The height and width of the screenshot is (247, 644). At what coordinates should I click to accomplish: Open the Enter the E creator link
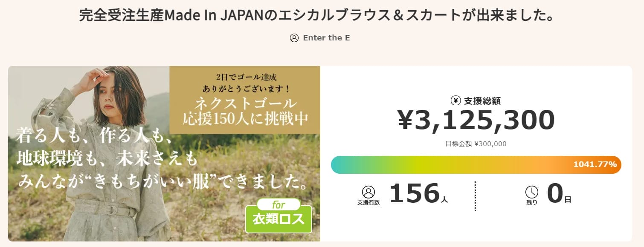326,38
